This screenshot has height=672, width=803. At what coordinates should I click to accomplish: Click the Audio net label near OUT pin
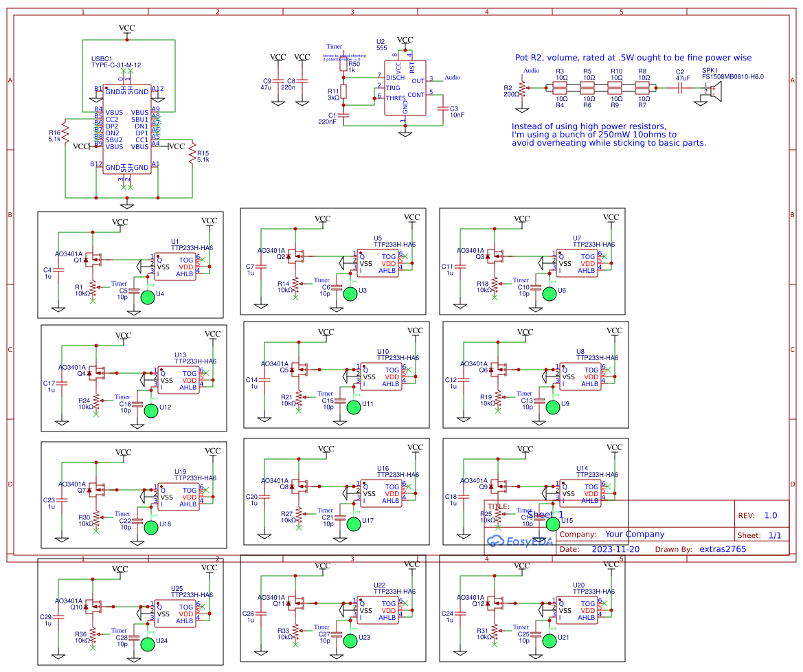coord(453,77)
